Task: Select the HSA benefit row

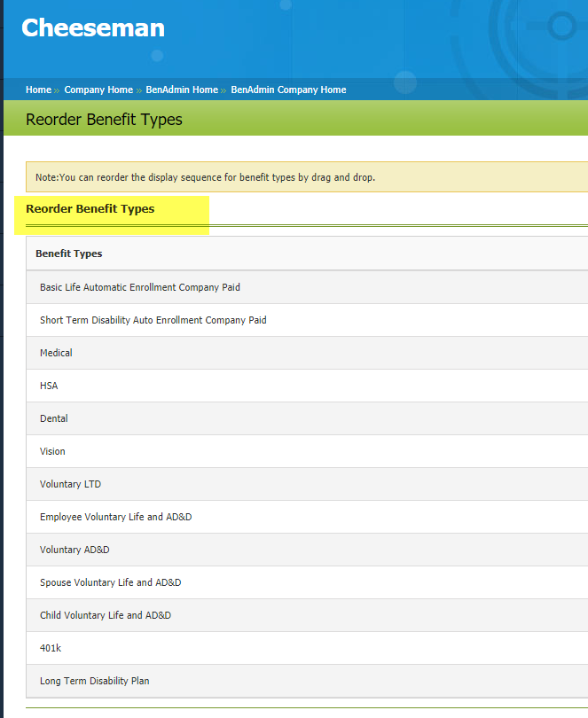Action: point(49,386)
